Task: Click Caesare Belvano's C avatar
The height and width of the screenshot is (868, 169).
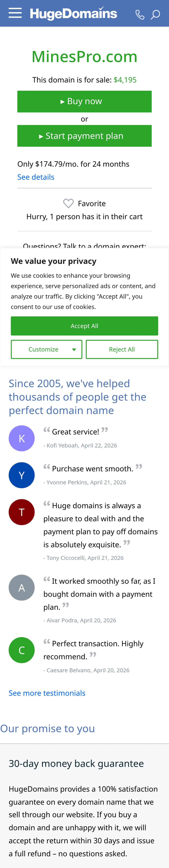Action: [x=22, y=650]
